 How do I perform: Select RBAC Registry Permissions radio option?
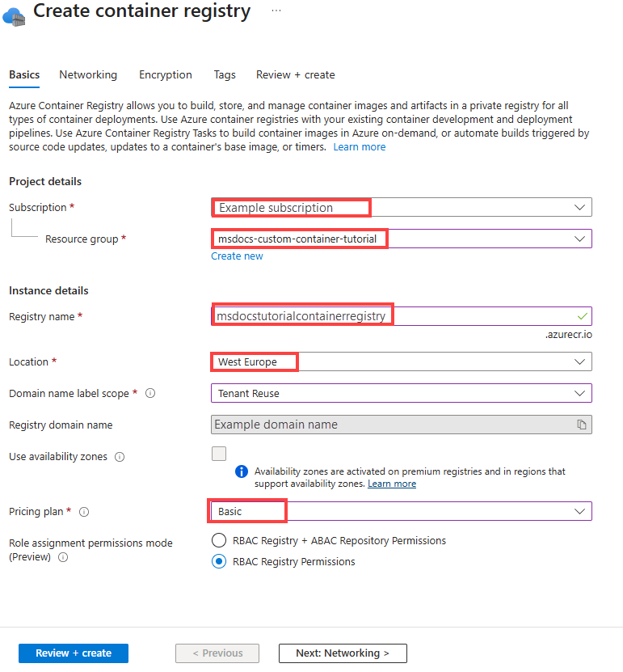tap(219, 561)
